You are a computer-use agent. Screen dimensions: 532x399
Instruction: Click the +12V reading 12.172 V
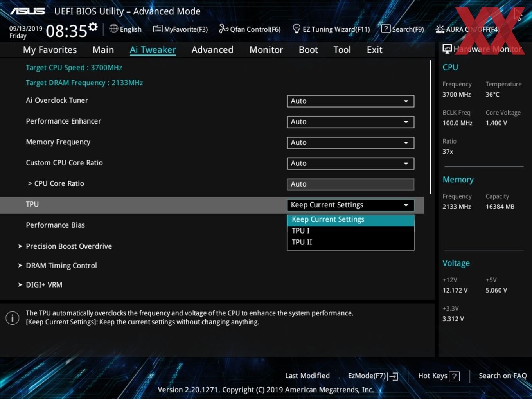pyautogui.click(x=455, y=290)
